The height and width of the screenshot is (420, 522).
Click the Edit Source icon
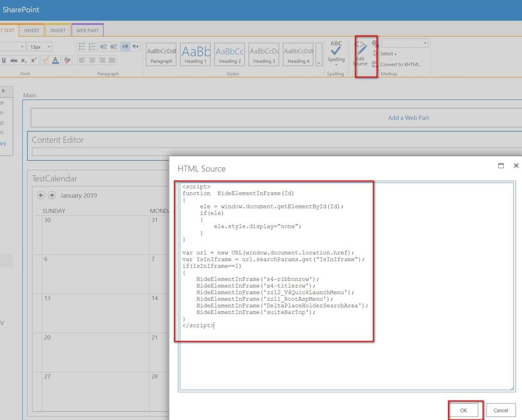[x=361, y=53]
